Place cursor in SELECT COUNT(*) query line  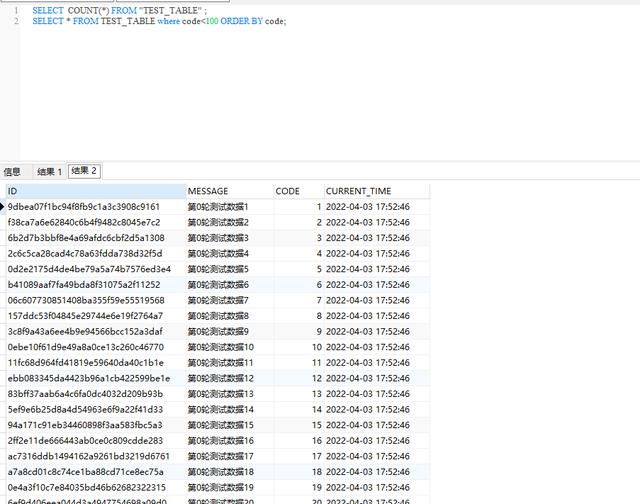120,11
